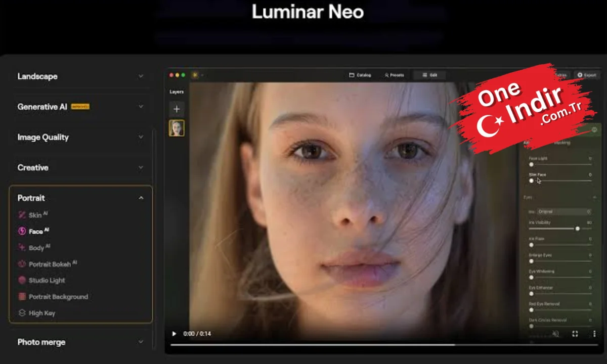The image size is (607, 364).
Task: Open the Masking tab
Action: [562, 143]
